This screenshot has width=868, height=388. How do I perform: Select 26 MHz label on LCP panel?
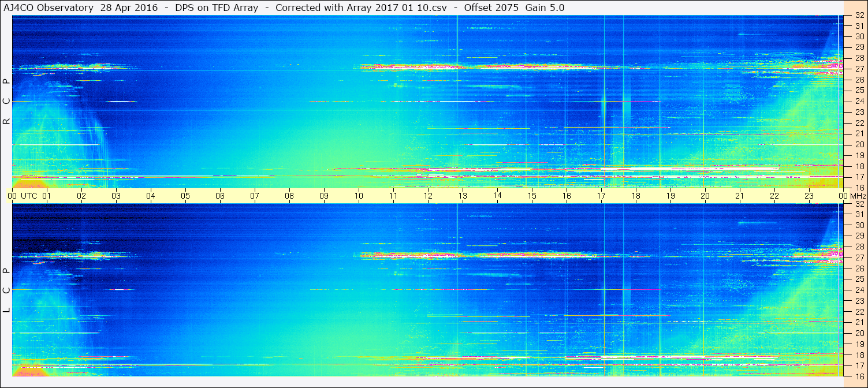(859, 268)
